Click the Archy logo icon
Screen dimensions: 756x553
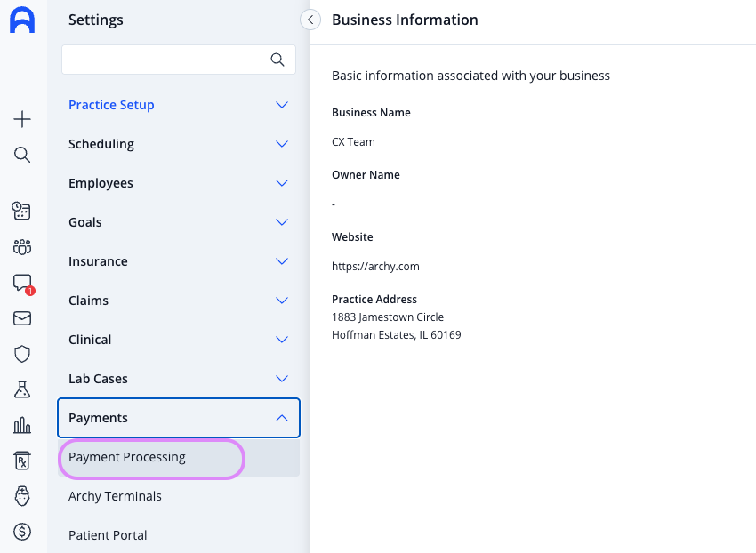pyautogui.click(x=22, y=20)
